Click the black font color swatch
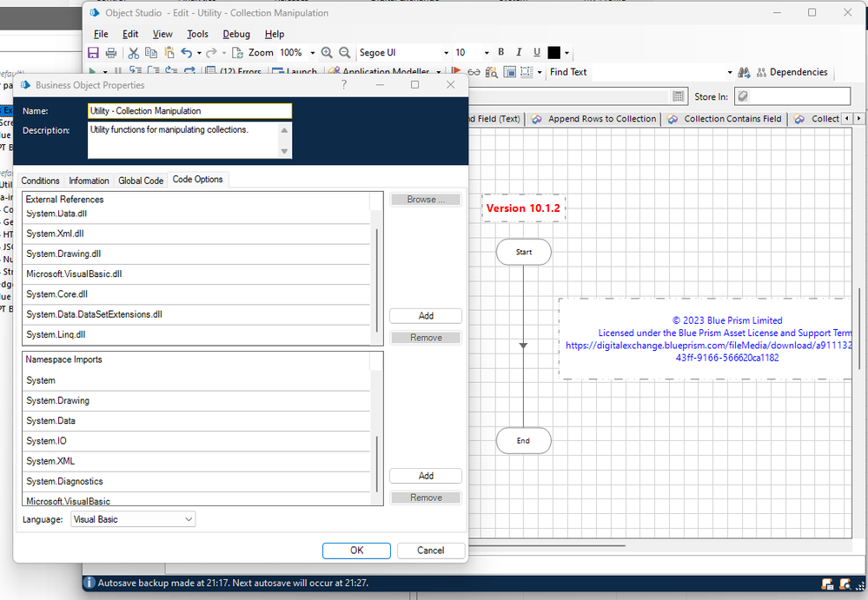868x600 pixels. click(x=553, y=53)
